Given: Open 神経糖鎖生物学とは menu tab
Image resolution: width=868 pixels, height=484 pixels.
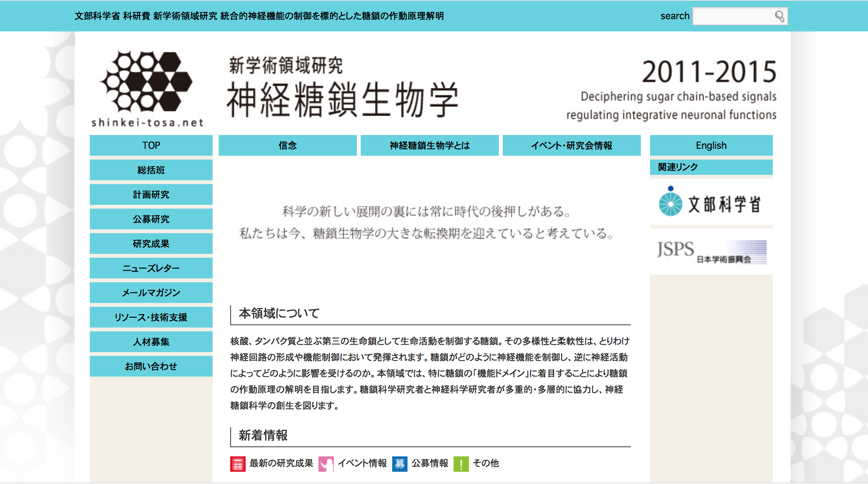Looking at the screenshot, I should pyautogui.click(x=429, y=145).
